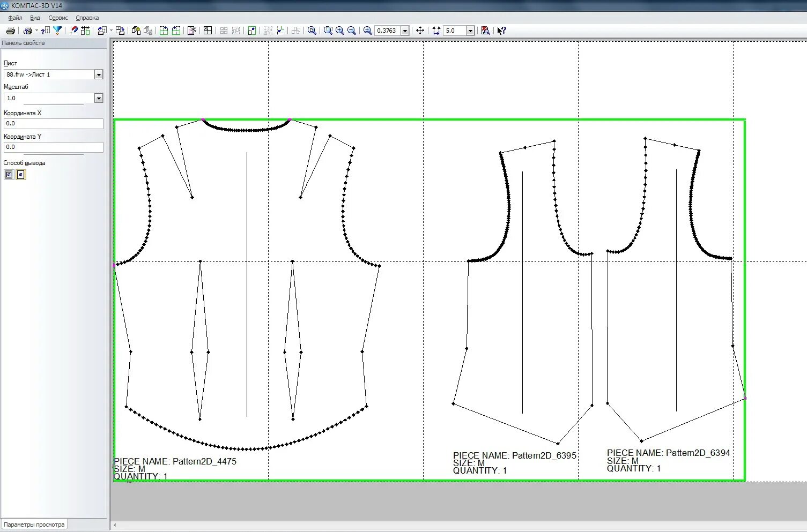Click the context help arrow-question icon
This screenshot has width=807, height=532.
click(x=502, y=31)
